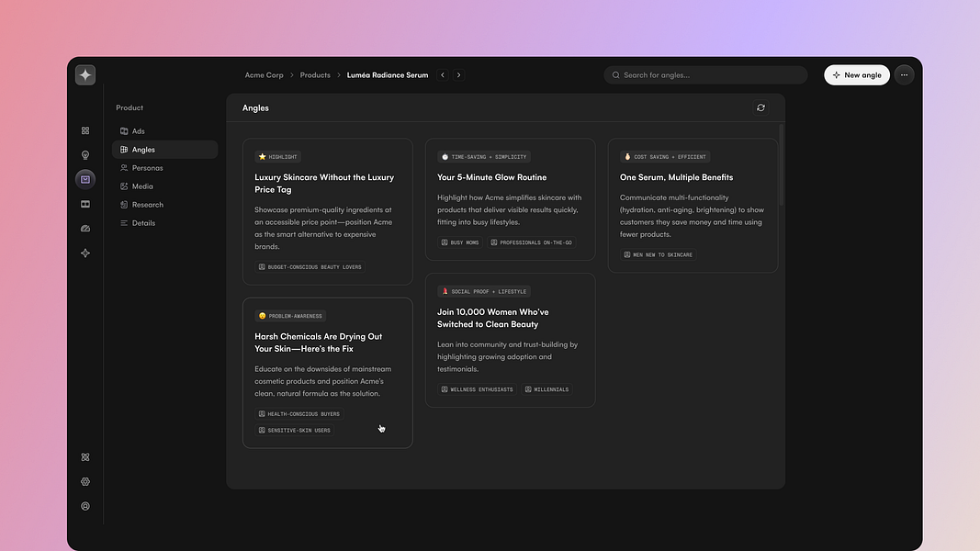Click the sparkle wand icon below the gauge icon
The height and width of the screenshot is (551, 980).
tap(84, 253)
